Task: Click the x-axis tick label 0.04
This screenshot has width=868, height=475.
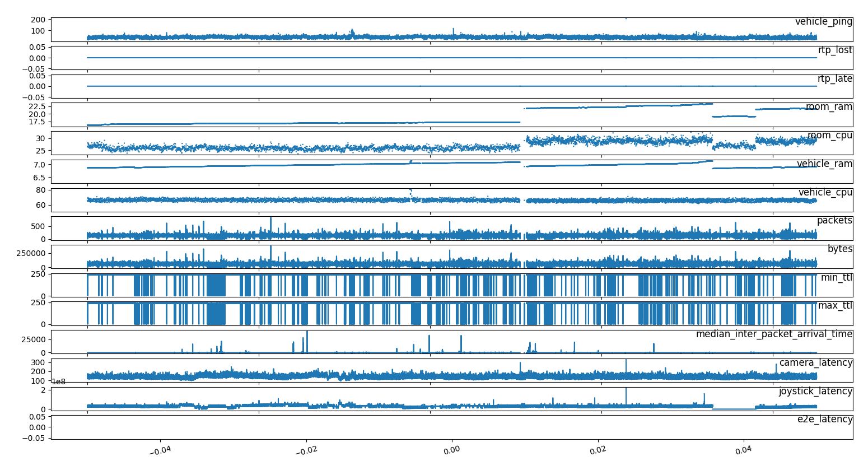Action: pos(744,449)
